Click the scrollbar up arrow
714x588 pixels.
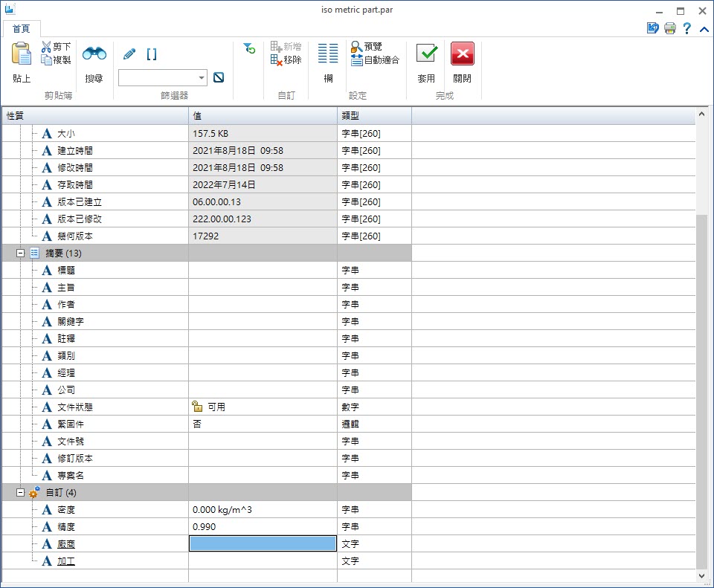pos(701,114)
